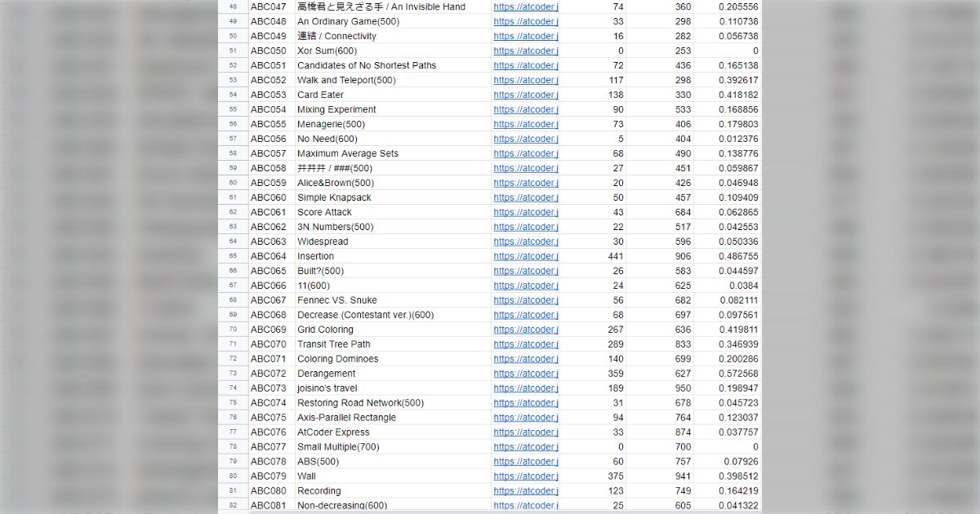Open the atcoder link on Fennec VS. Snuke row
The image size is (980, 514).
[525, 299]
